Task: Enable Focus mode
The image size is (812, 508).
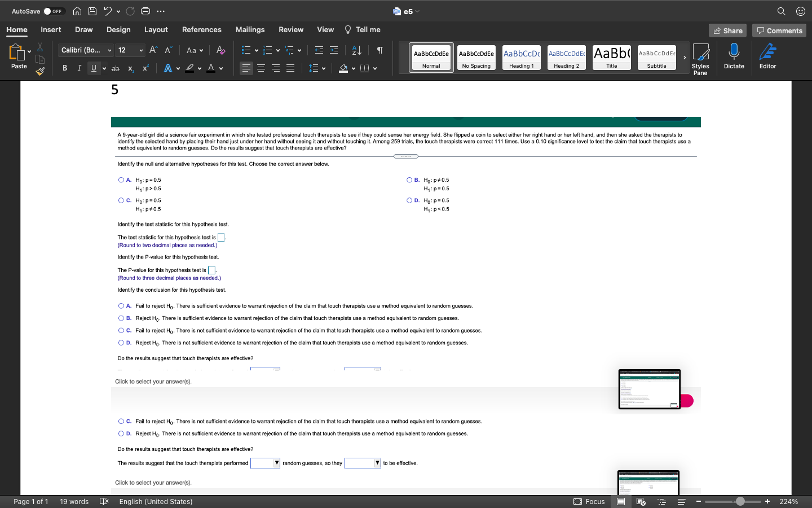Action: pyautogui.click(x=589, y=502)
